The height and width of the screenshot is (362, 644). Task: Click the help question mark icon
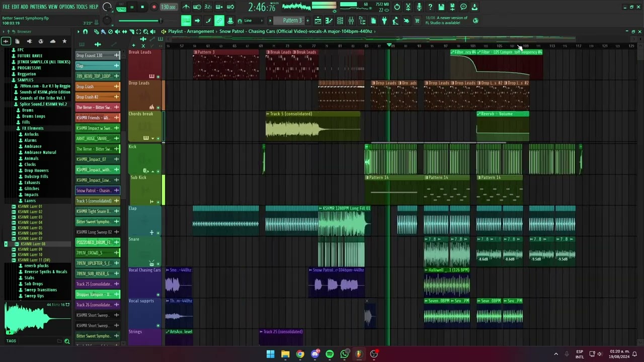(x=430, y=7)
